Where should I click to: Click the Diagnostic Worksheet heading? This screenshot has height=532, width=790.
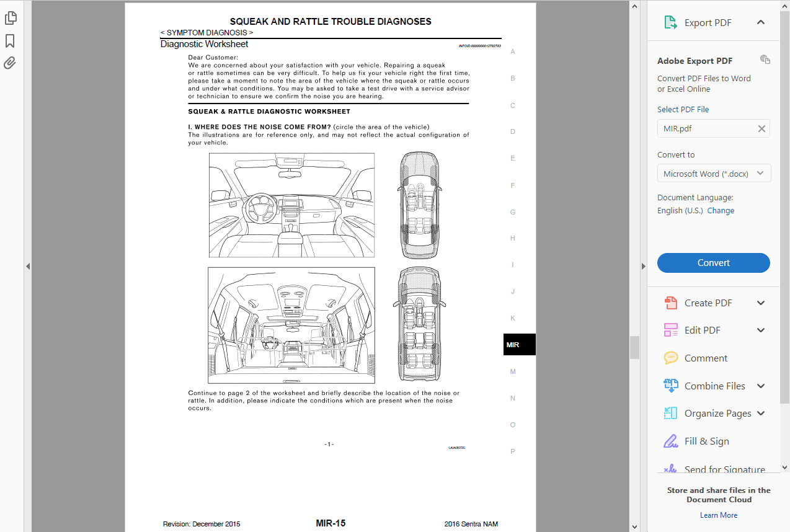(204, 44)
